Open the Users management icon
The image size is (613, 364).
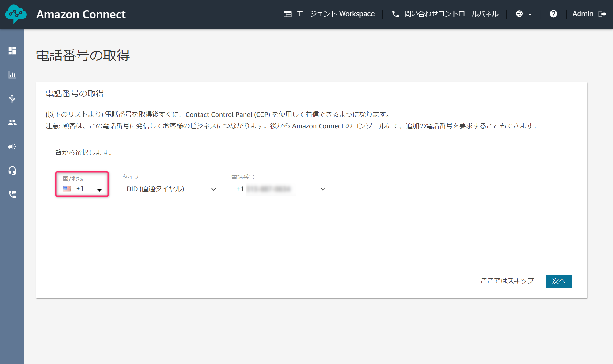(x=12, y=123)
